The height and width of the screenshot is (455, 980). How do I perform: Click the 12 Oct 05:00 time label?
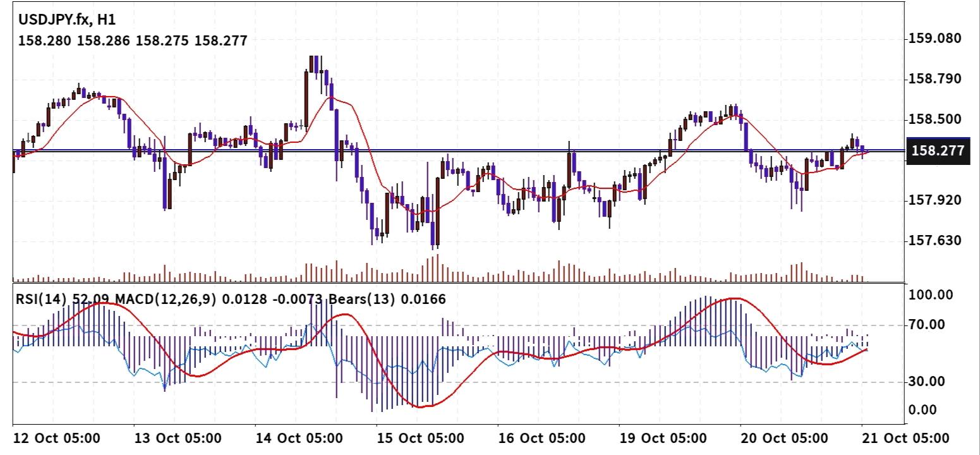coord(56,439)
